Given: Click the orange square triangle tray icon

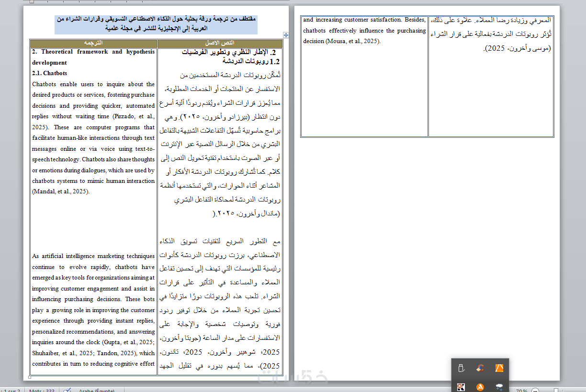Looking at the screenshot, I should point(499,368).
